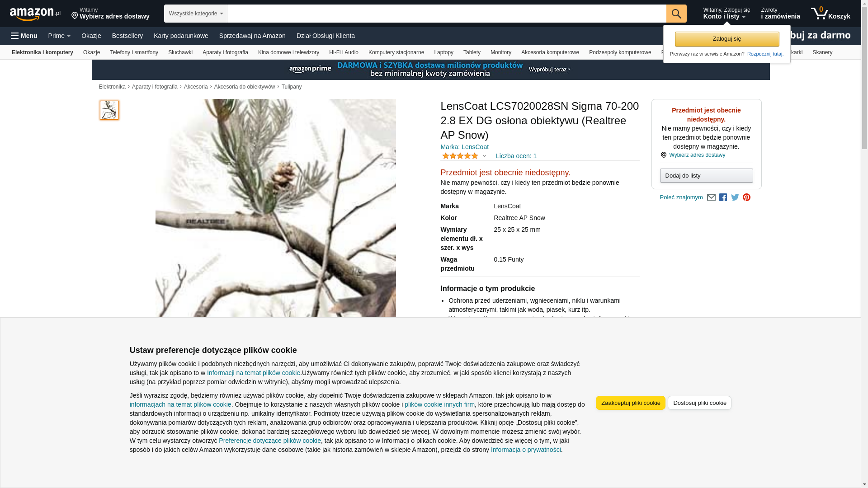This screenshot has height=488, width=868.
Task: Share product on Pinterest icon
Action: 747,197
